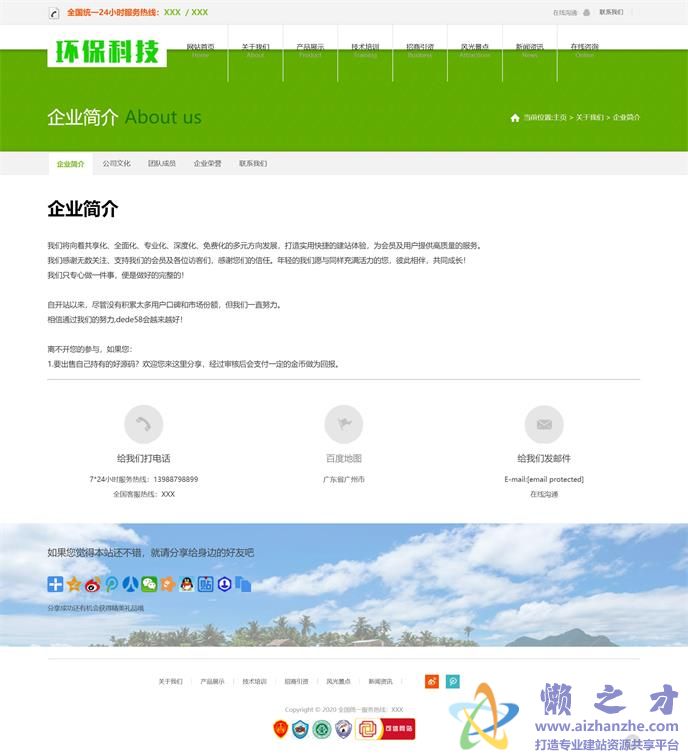Click 主页 in the breadcrumb
The image size is (688, 755).
tap(560, 117)
